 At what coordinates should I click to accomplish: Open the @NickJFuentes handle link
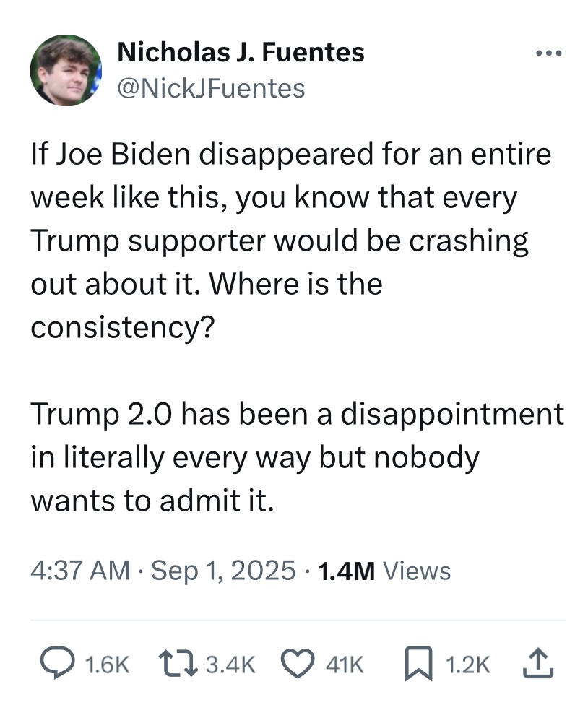211,88
